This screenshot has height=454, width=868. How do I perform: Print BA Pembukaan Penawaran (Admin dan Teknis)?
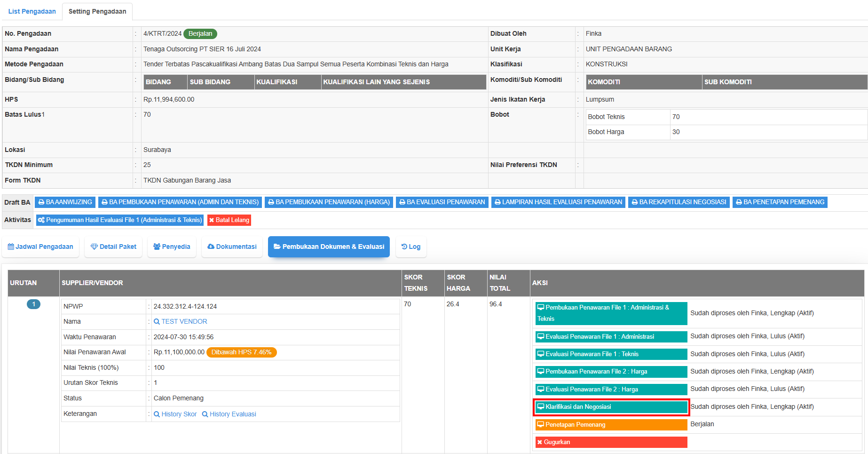pos(180,202)
